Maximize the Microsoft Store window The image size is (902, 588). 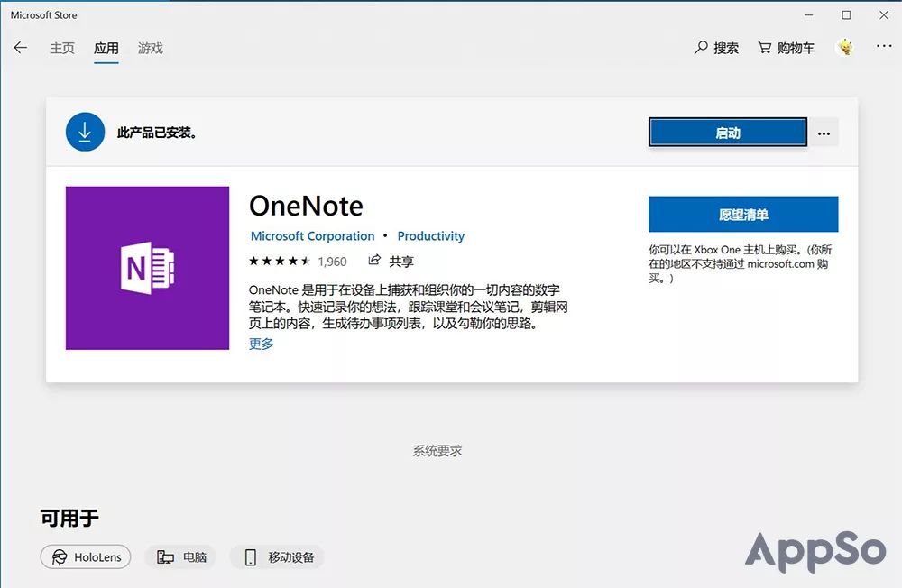pyautogui.click(x=846, y=15)
